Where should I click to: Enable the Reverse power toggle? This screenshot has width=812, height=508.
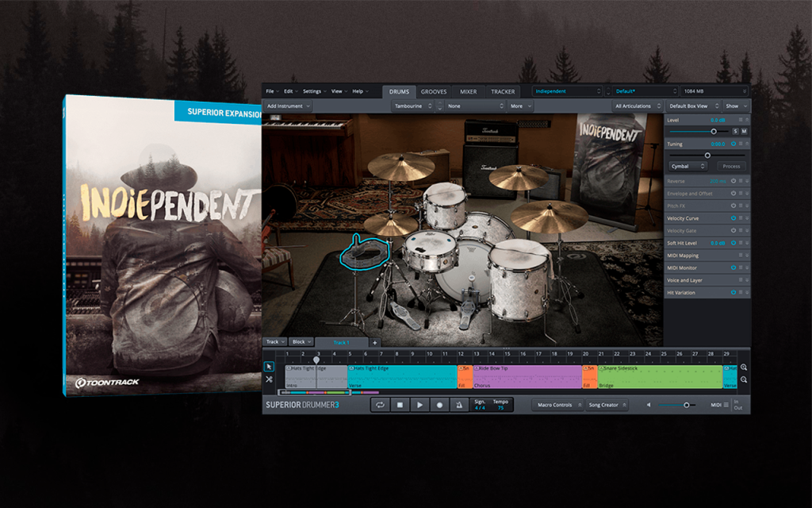point(733,181)
